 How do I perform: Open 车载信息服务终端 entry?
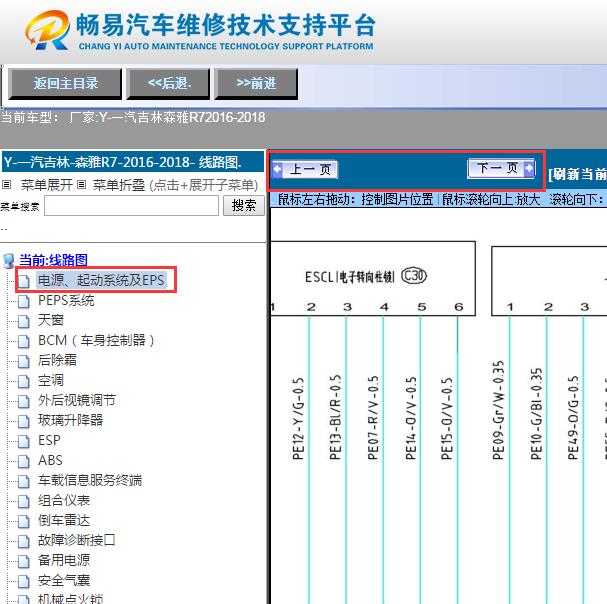click(90, 480)
